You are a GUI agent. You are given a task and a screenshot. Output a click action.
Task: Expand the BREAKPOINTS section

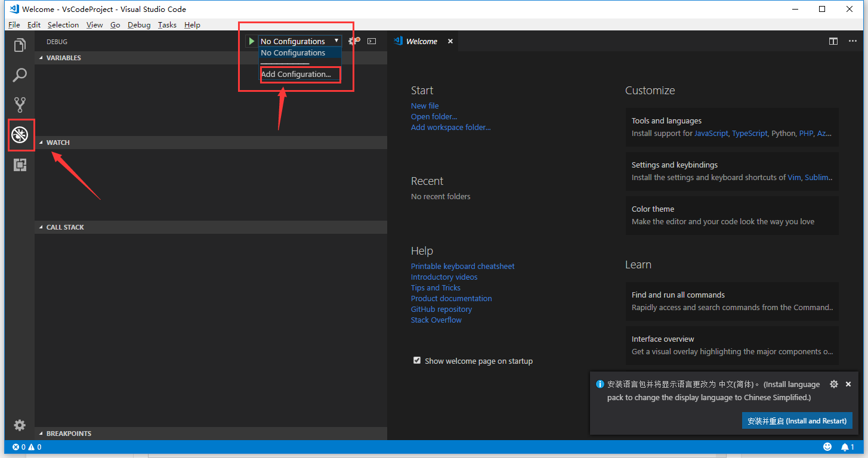pos(69,434)
